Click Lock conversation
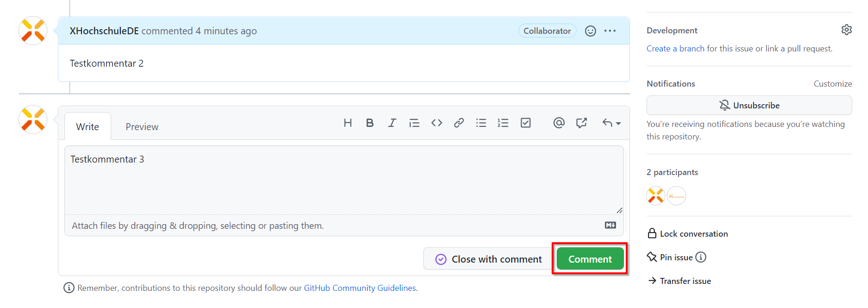Viewport: 868px width, 308px height. point(688,233)
